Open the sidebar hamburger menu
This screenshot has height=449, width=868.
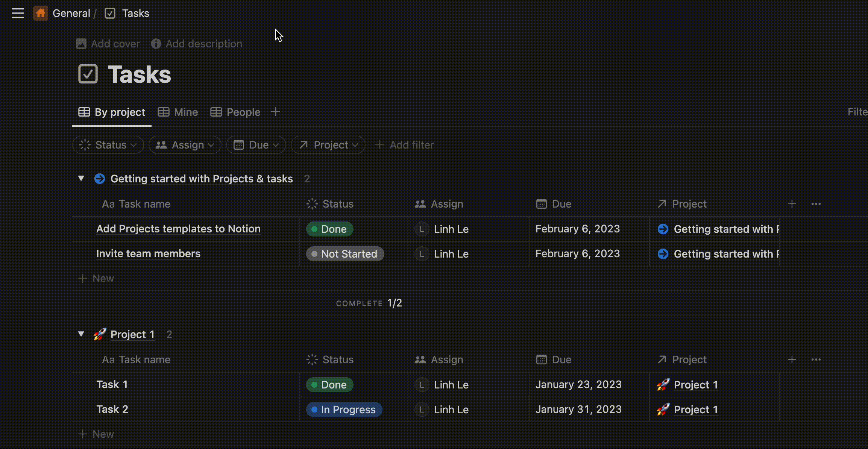tap(18, 13)
